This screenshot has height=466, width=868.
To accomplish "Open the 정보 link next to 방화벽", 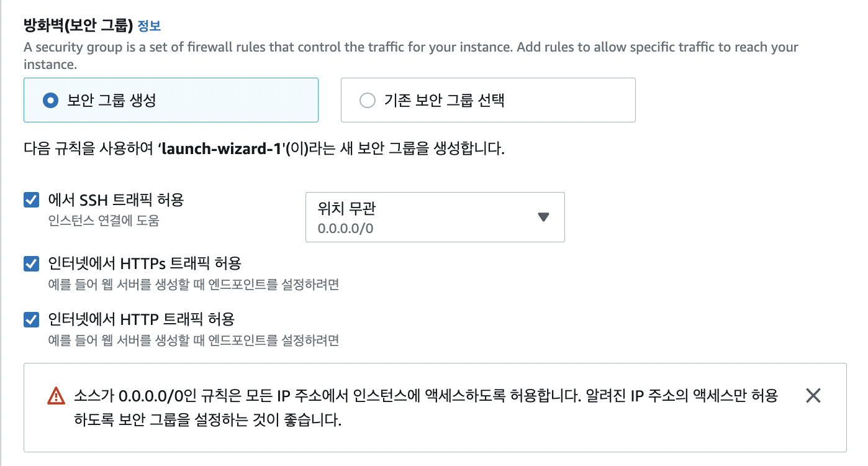I will (x=149, y=26).
